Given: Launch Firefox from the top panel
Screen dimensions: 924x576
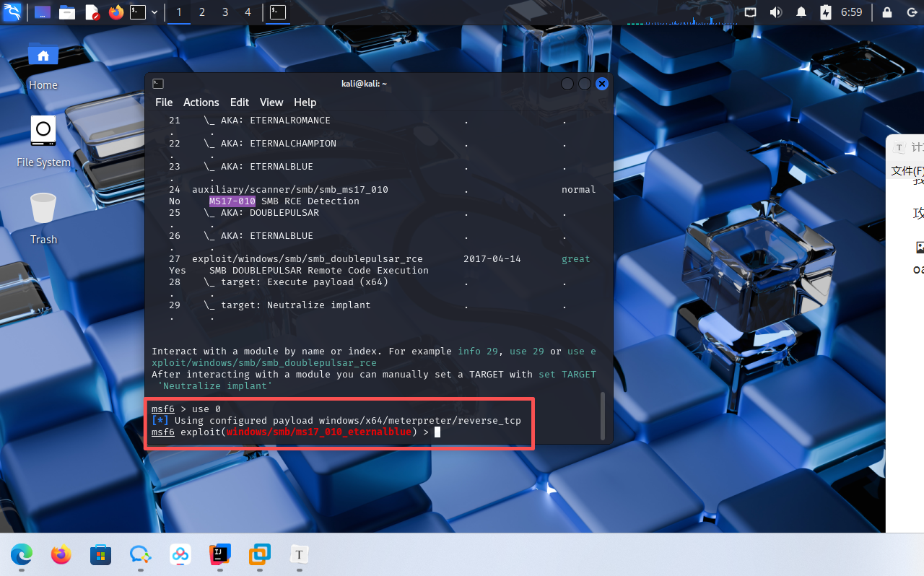Looking at the screenshot, I should point(115,12).
